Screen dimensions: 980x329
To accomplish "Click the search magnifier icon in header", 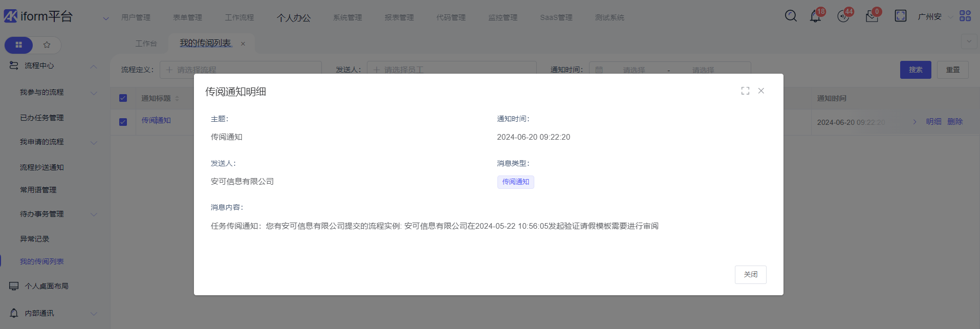I will click(791, 16).
